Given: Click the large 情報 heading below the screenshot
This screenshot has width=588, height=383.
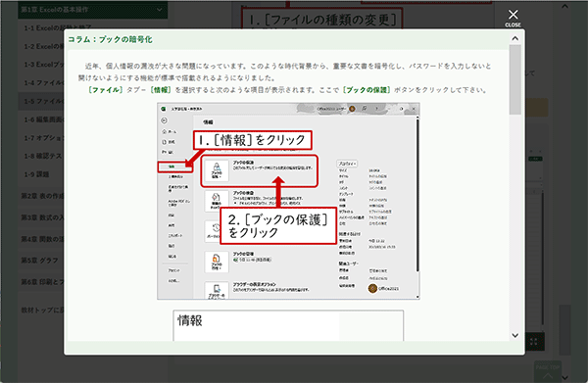Looking at the screenshot, I should [190, 320].
